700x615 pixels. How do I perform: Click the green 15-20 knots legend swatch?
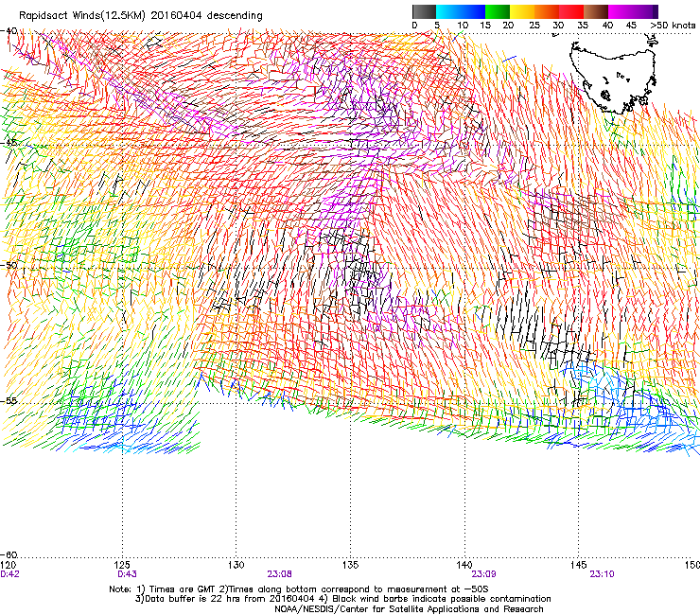point(498,11)
